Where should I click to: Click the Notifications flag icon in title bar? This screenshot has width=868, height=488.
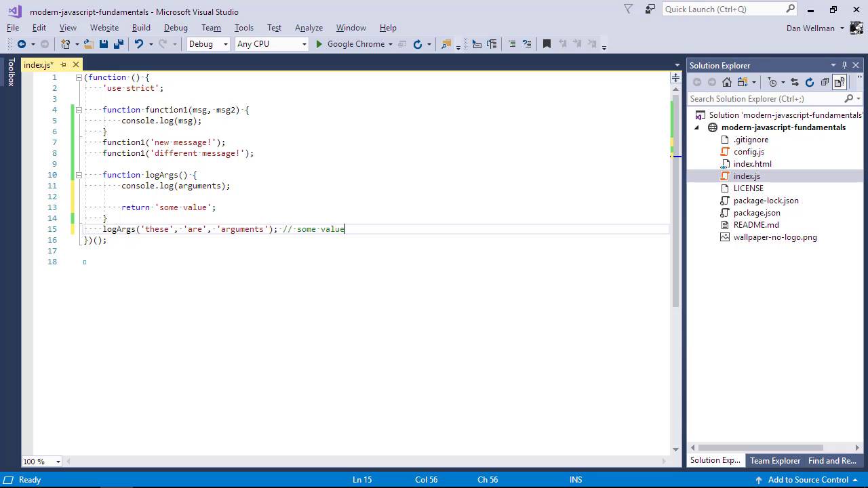(x=628, y=9)
